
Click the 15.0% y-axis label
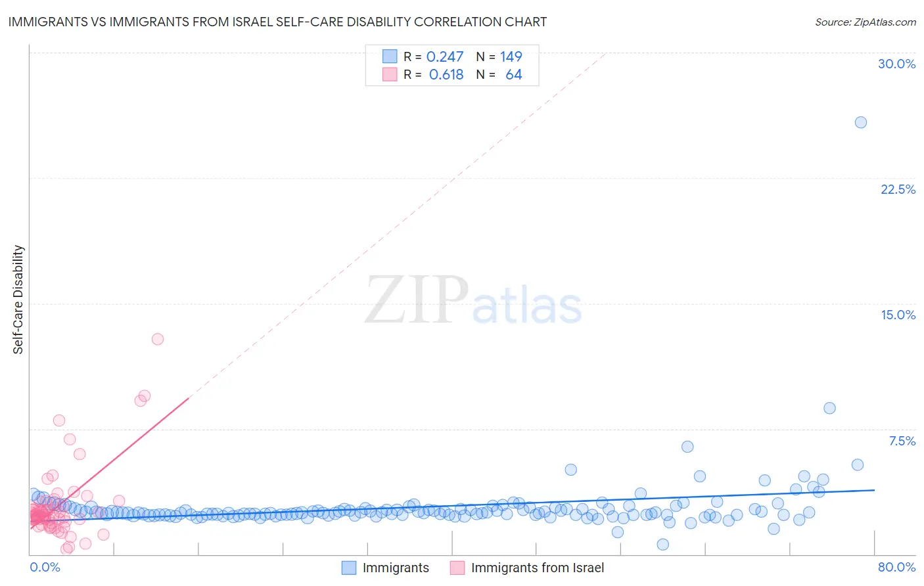tap(898, 315)
